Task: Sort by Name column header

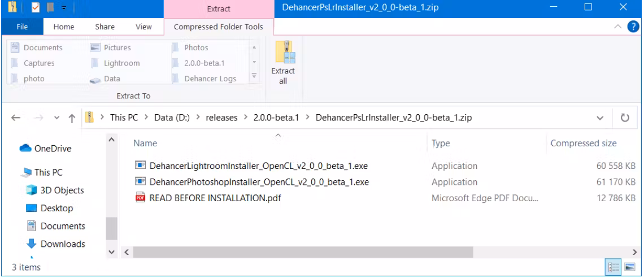Action: pos(145,144)
